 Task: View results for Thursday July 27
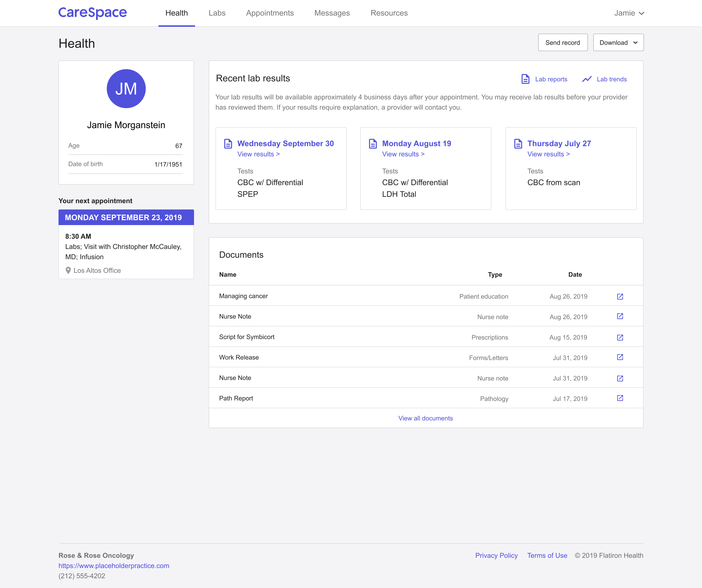[x=548, y=154]
